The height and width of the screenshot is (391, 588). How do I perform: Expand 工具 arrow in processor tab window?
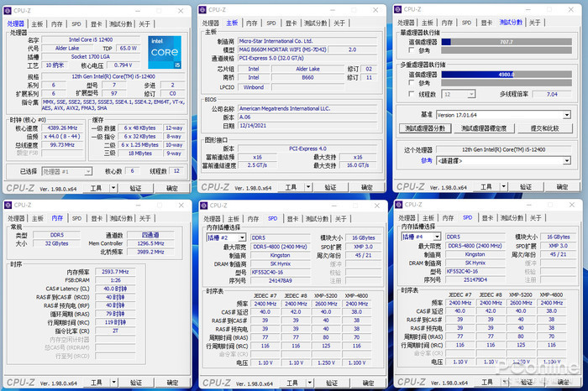tap(113, 188)
